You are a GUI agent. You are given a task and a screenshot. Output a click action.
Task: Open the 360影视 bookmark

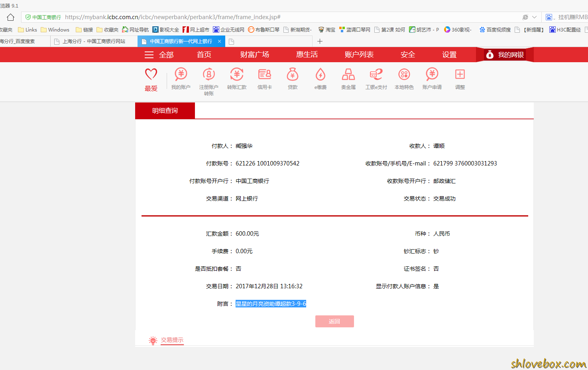pyautogui.click(x=458, y=30)
